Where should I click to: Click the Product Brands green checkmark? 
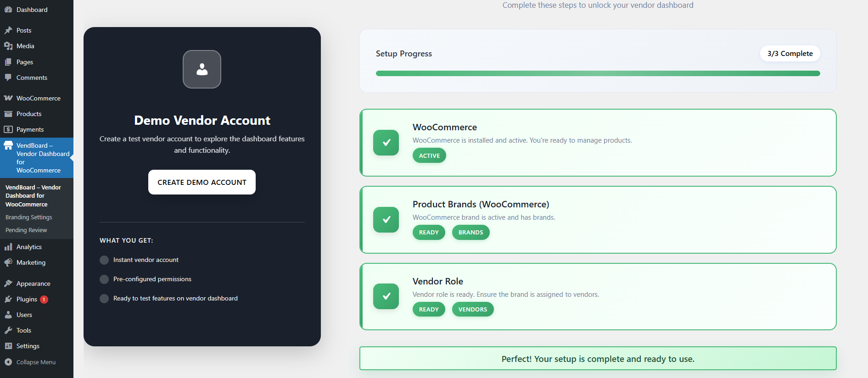386,220
